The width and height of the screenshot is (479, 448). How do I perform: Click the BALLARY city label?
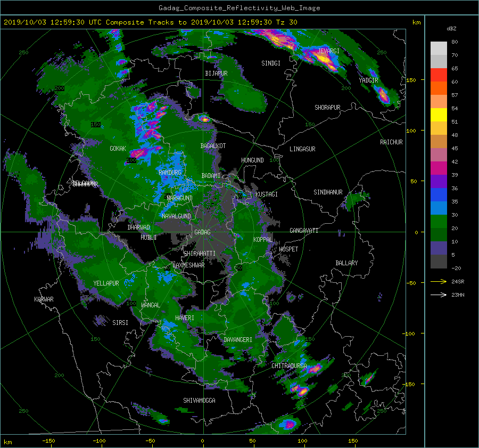[346, 263]
